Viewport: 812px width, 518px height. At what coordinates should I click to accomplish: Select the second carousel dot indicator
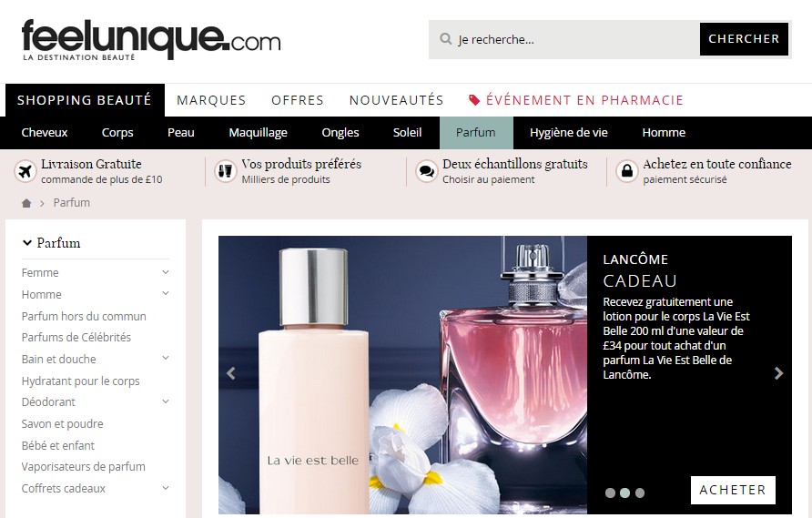point(625,493)
